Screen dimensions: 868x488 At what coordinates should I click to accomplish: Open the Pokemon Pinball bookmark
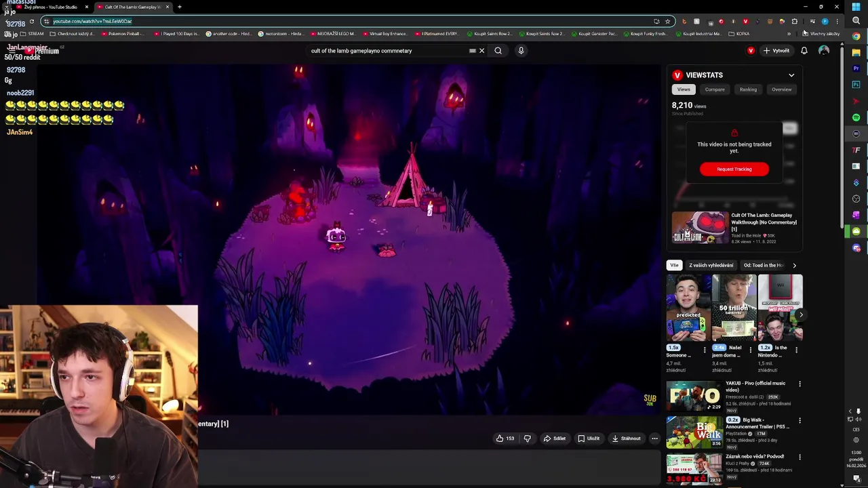pos(122,33)
